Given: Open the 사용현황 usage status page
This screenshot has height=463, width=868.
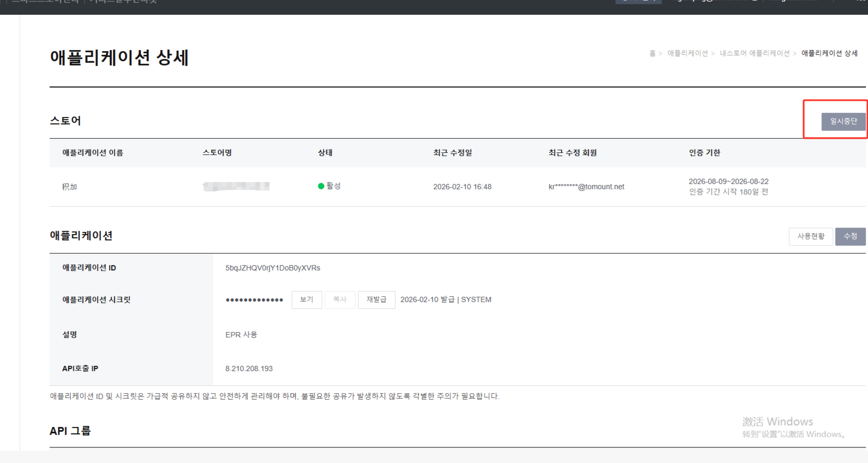Looking at the screenshot, I should [810, 236].
